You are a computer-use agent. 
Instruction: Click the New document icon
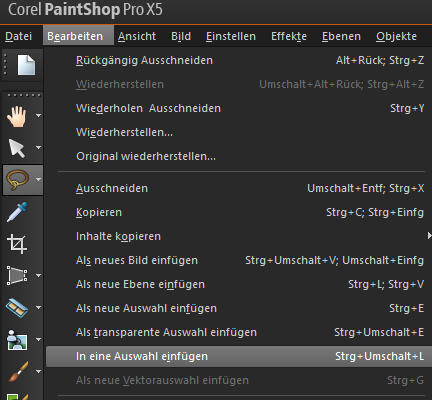[26, 65]
